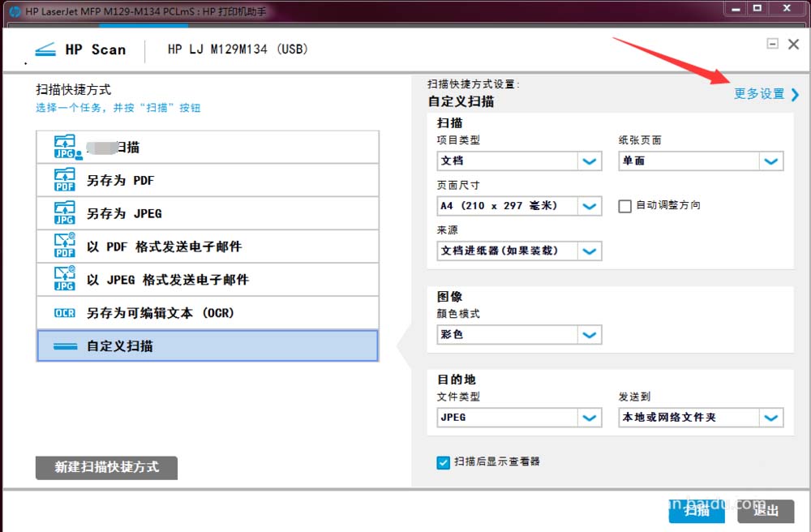Click the OCR icon beside 另存为可编辑文本
Image resolution: width=811 pixels, height=532 pixels.
(x=65, y=313)
